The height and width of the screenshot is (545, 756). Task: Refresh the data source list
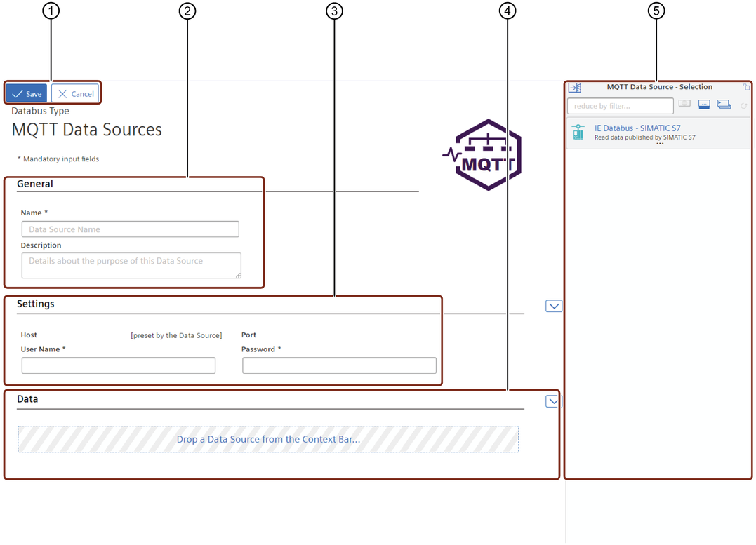click(x=744, y=105)
